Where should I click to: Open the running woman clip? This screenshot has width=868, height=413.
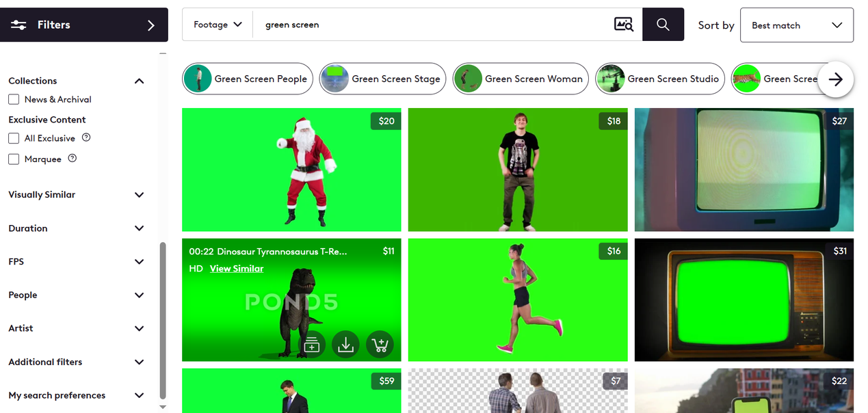coord(518,299)
